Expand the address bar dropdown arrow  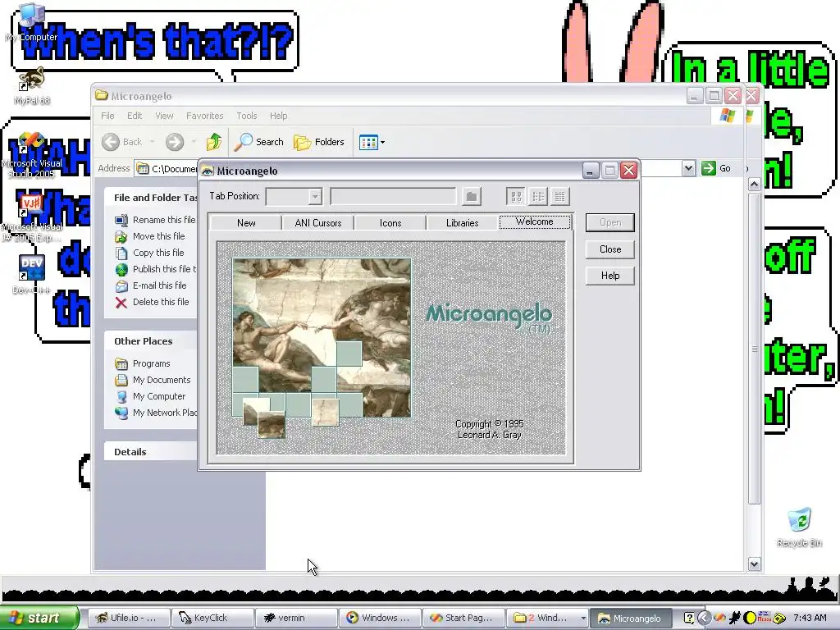pyautogui.click(x=688, y=168)
